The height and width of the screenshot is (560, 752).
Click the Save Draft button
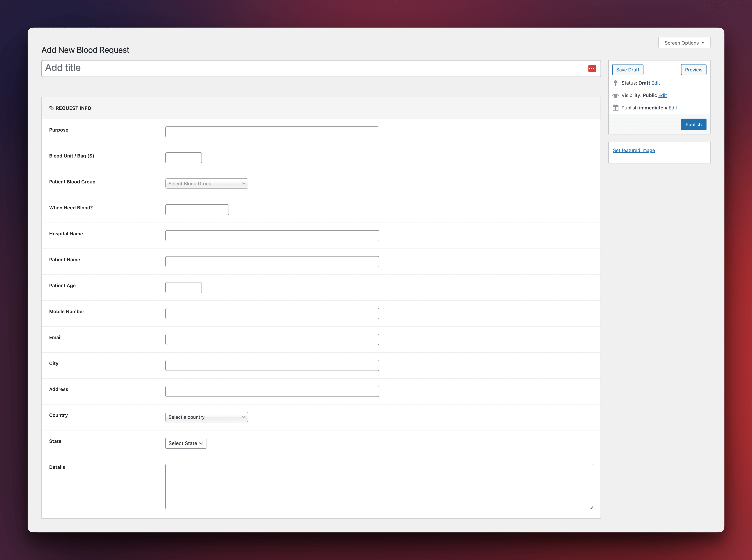pyautogui.click(x=628, y=69)
